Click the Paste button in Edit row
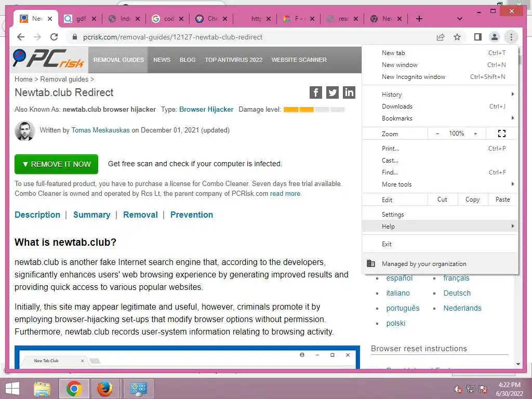This screenshot has height=399, width=532. [x=503, y=199]
